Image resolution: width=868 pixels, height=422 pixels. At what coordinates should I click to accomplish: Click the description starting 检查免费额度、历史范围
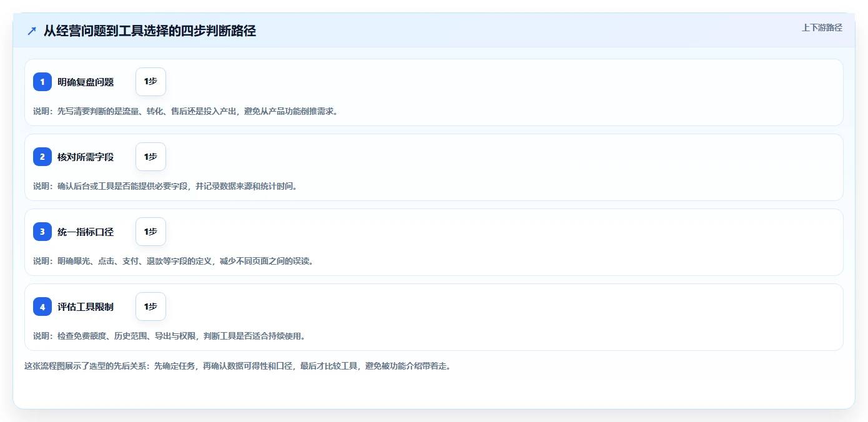[x=169, y=336]
